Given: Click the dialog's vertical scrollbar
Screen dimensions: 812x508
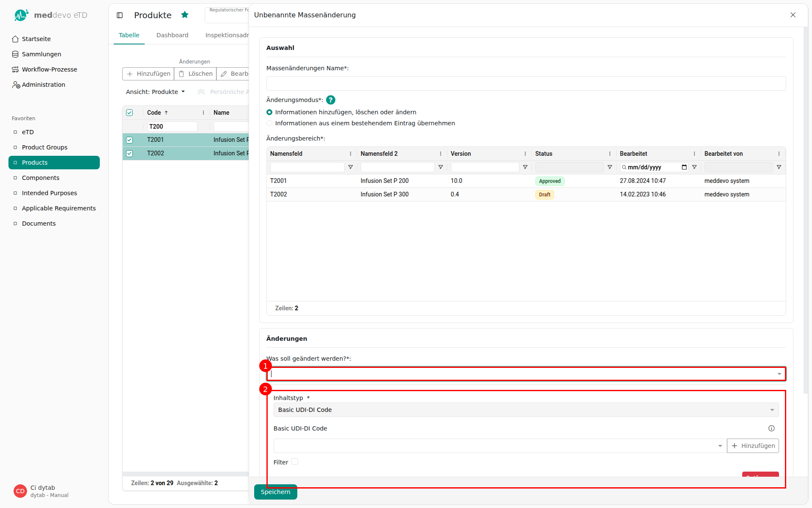Looking at the screenshot, I should click(805, 212).
